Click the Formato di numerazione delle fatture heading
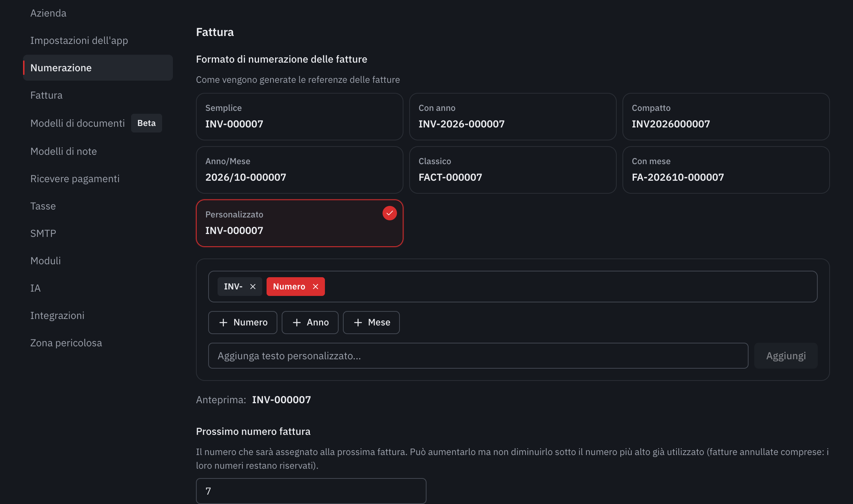Viewport: 853px width, 504px height. pyautogui.click(x=282, y=59)
